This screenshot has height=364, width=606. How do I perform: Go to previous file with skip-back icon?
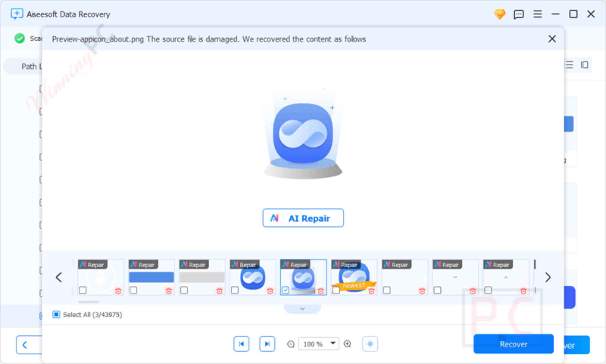(x=241, y=344)
